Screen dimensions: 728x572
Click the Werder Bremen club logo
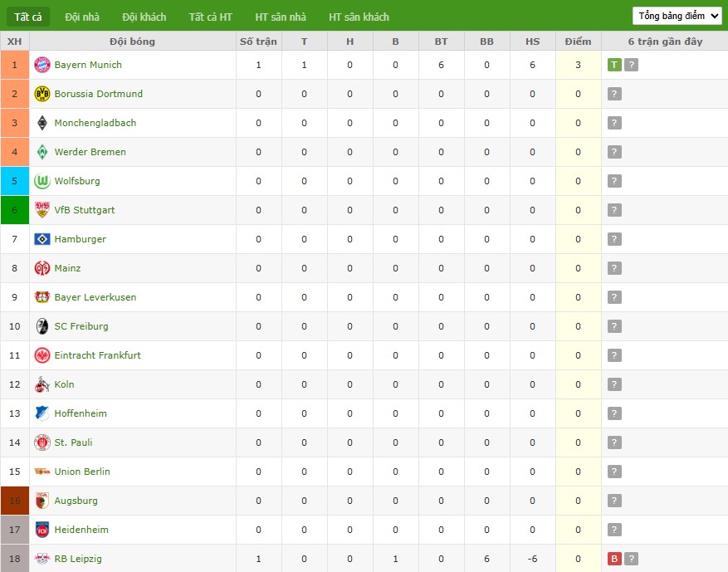click(42, 152)
